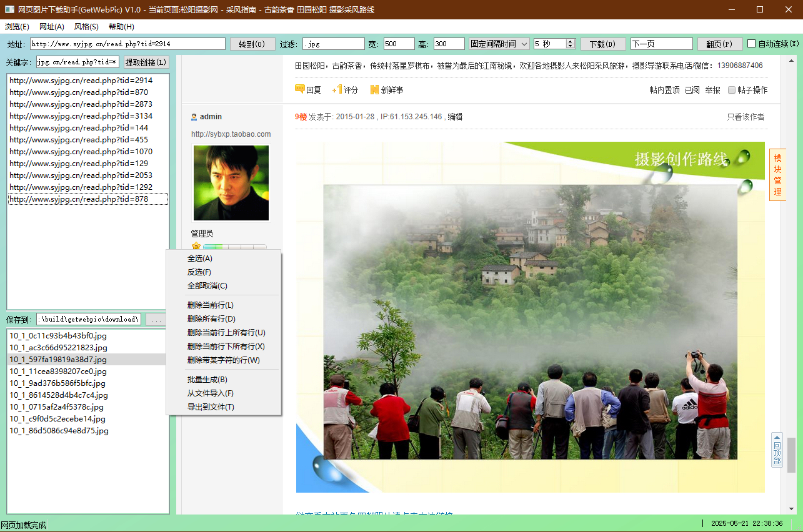Click the 翻页(P) button
Screen dimensions: 803x532
[x=720, y=44]
